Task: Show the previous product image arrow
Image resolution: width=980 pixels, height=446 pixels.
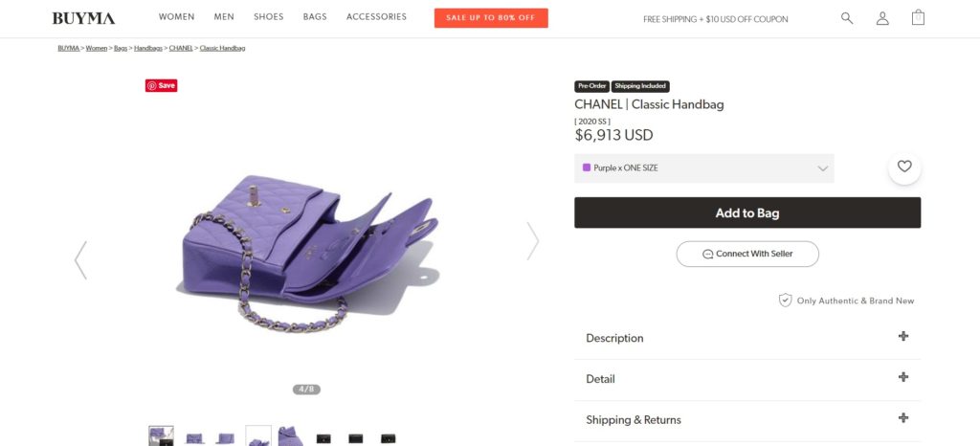Action: [x=80, y=259]
